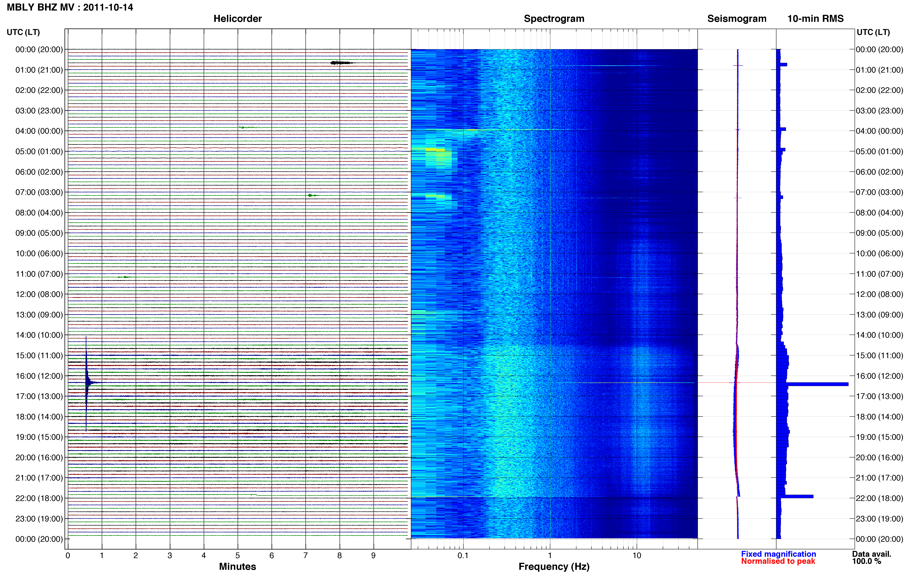Click minute tick label "2" under the helicorder

pos(136,555)
